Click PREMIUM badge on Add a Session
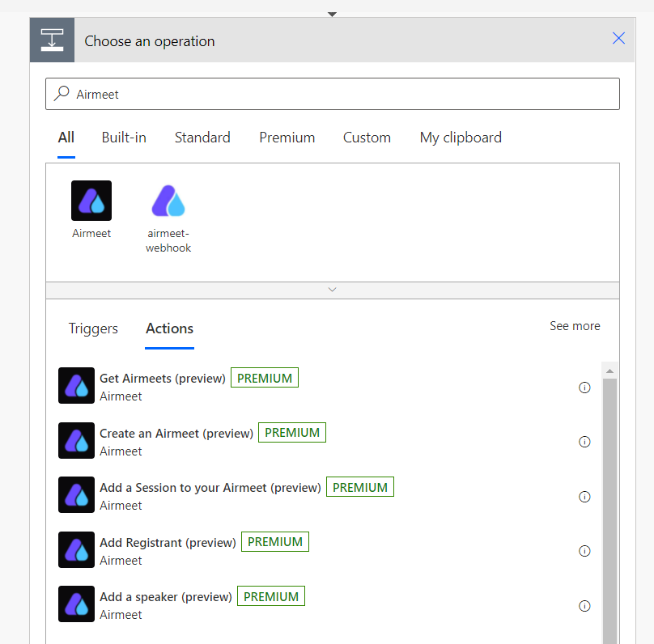This screenshot has width=654, height=644. [360, 487]
